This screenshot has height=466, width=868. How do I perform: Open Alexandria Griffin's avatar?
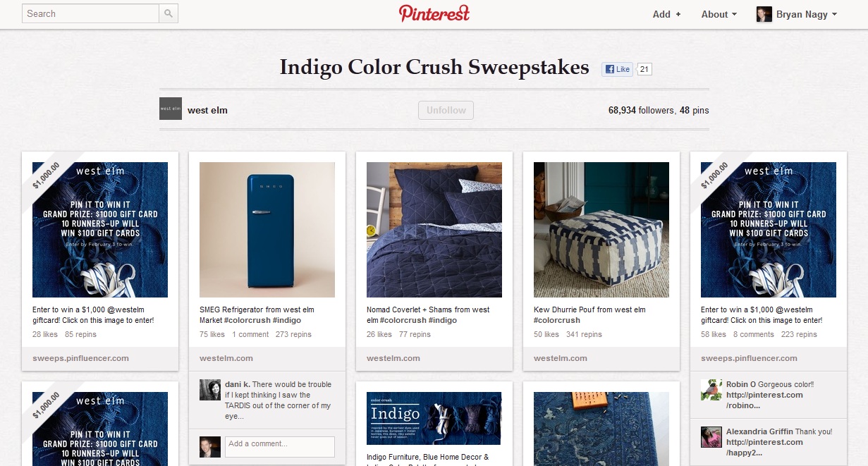coord(711,436)
